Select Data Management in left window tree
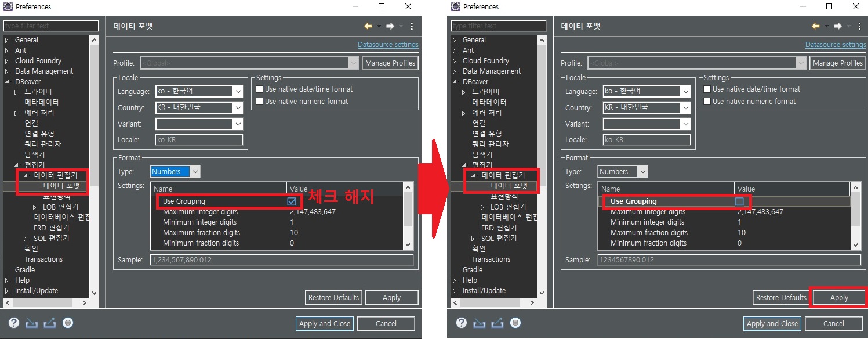 [x=44, y=71]
